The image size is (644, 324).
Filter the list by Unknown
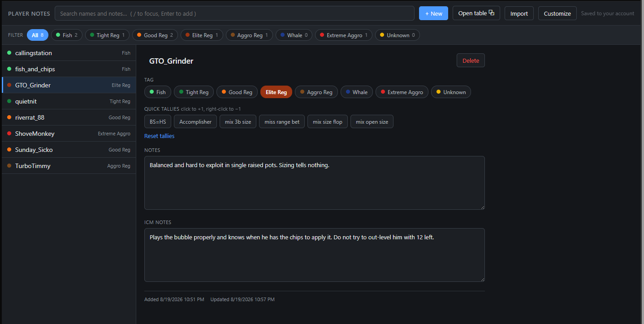pyautogui.click(x=398, y=35)
